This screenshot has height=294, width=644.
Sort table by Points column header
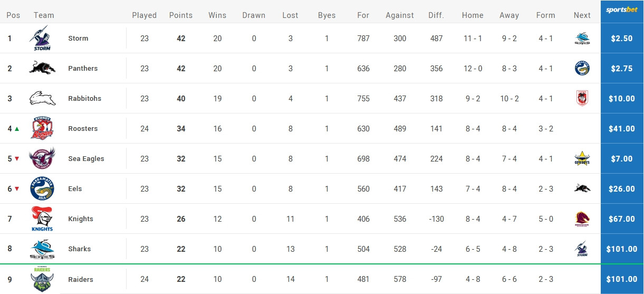(x=181, y=15)
